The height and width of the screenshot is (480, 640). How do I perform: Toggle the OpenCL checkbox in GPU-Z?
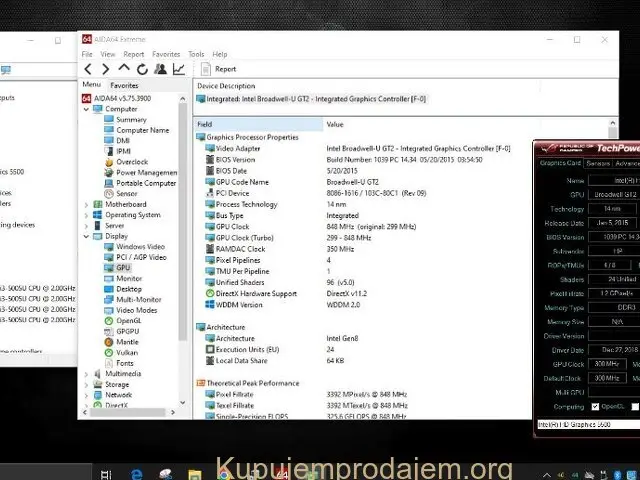point(595,407)
